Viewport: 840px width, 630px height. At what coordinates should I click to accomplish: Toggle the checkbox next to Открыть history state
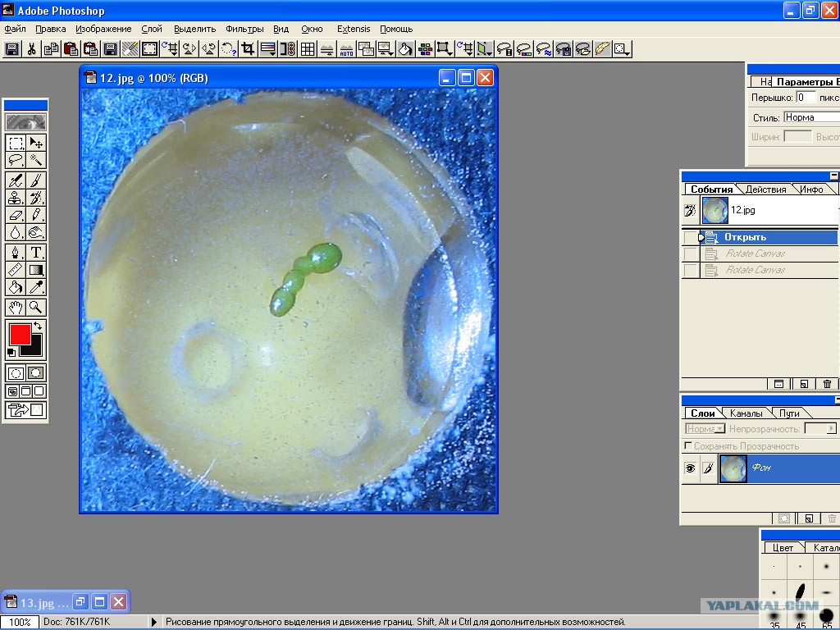[x=691, y=237]
